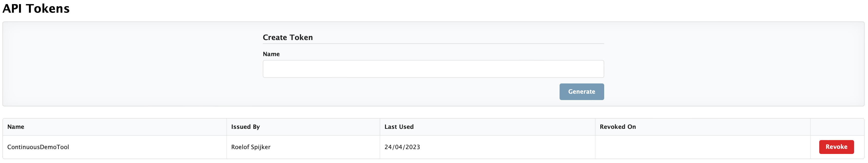Click the blue Generate control below the form
The width and height of the screenshot is (868, 163).
(x=582, y=92)
